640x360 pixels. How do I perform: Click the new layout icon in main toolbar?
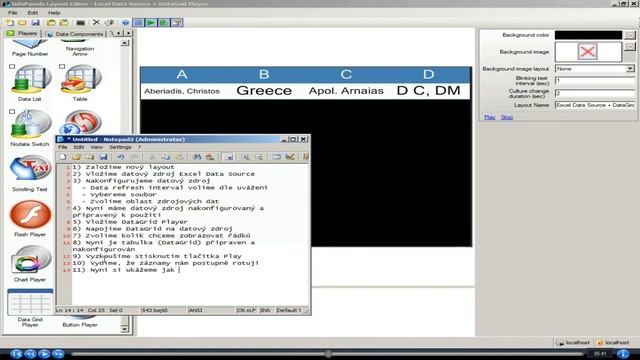coord(10,22)
